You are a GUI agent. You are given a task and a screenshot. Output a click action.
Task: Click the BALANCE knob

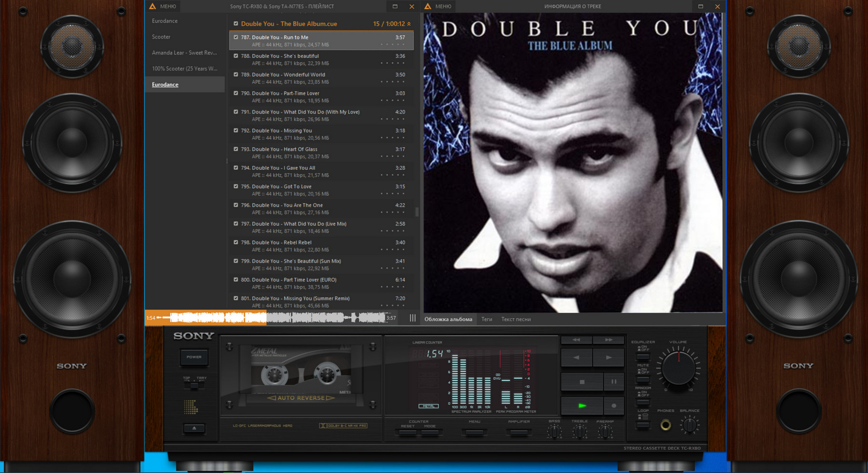(690, 425)
